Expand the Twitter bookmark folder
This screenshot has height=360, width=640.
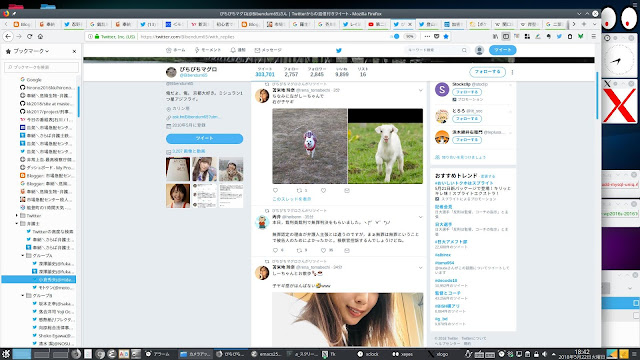pyautogui.click(x=17, y=216)
